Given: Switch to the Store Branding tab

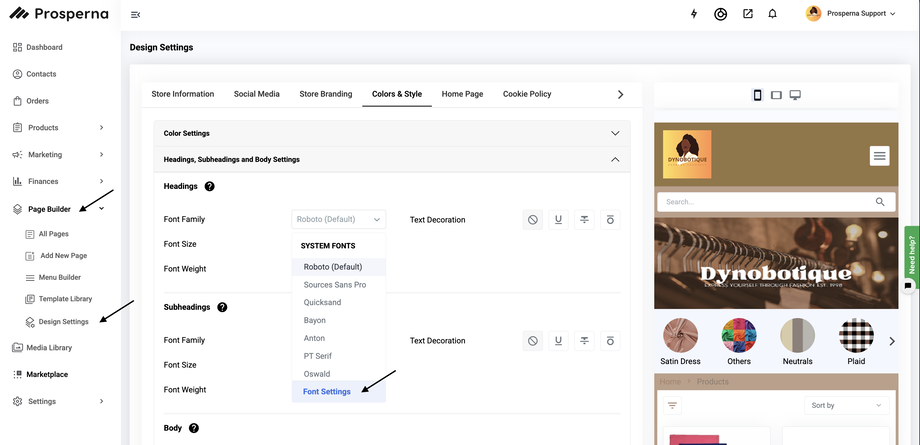Looking at the screenshot, I should click(x=325, y=94).
